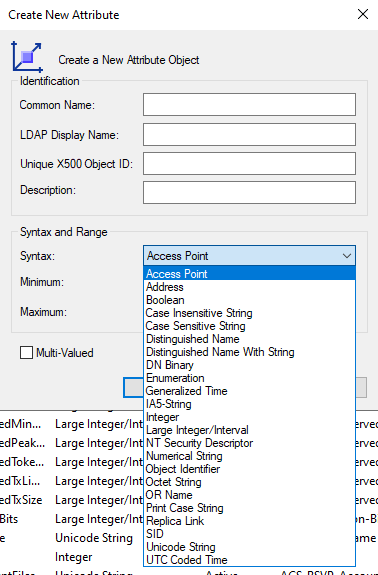
Task: Select Generalized Time syntax
Action: pos(249,391)
